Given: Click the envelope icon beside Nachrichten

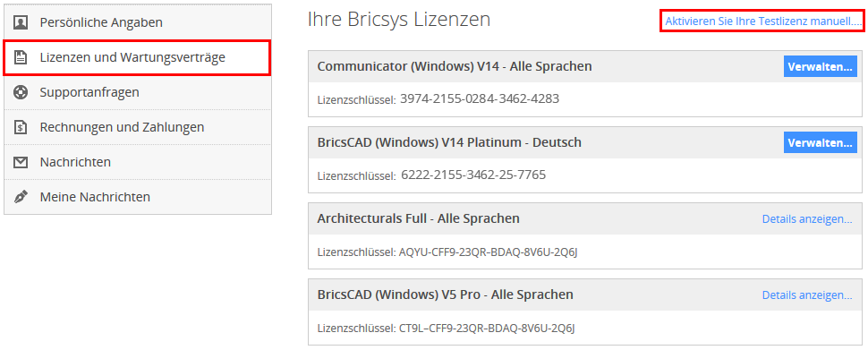Looking at the screenshot, I should click(21, 162).
